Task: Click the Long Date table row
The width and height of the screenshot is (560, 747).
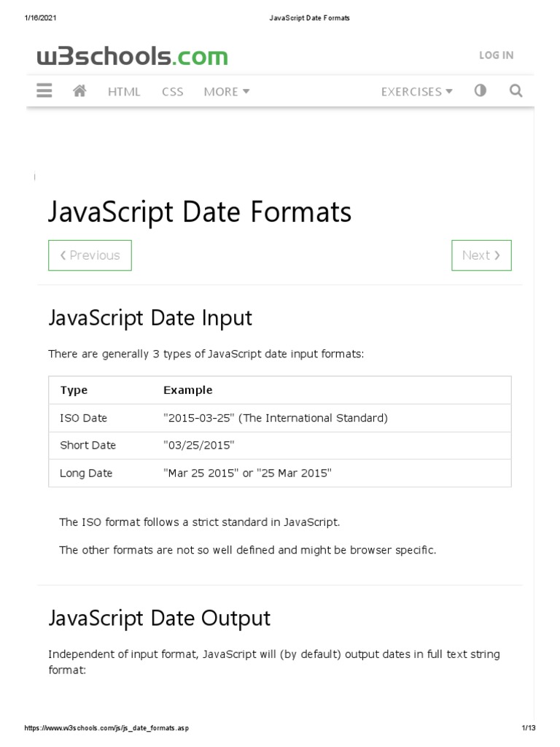Action: [279, 473]
